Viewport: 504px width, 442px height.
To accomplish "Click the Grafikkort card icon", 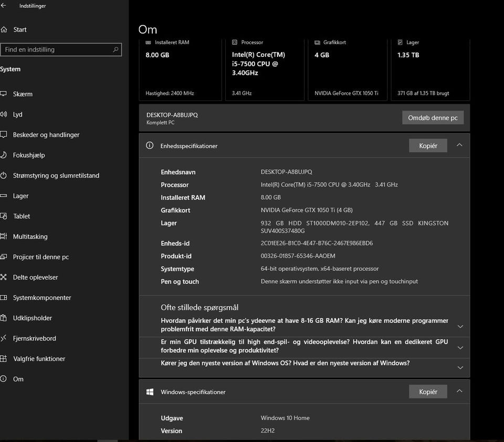I will [x=317, y=43].
